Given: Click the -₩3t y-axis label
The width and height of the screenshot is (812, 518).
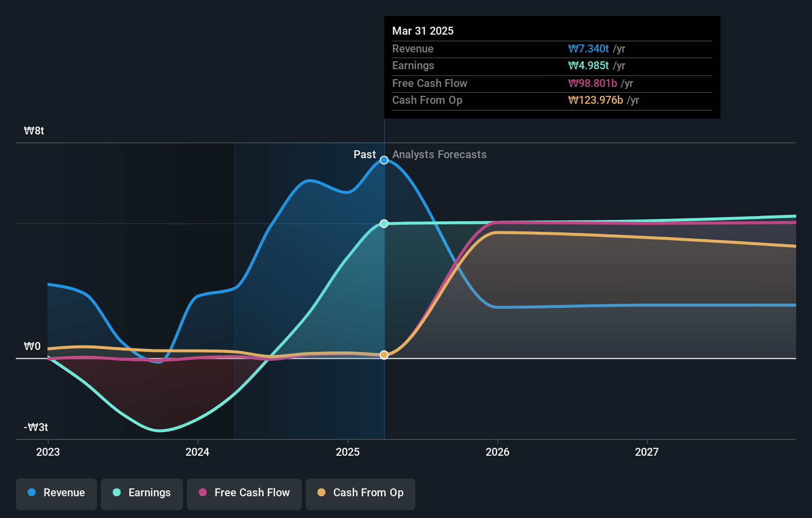Looking at the screenshot, I should click(x=36, y=428).
